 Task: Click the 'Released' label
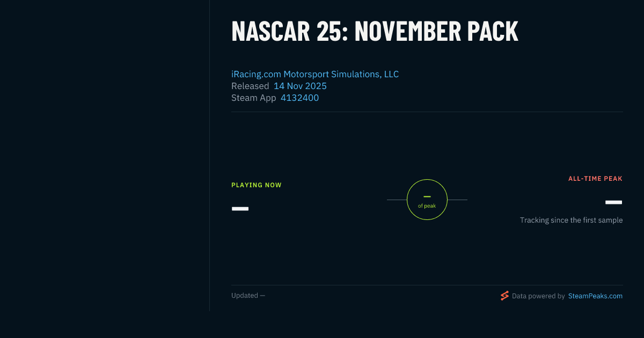pyautogui.click(x=250, y=86)
